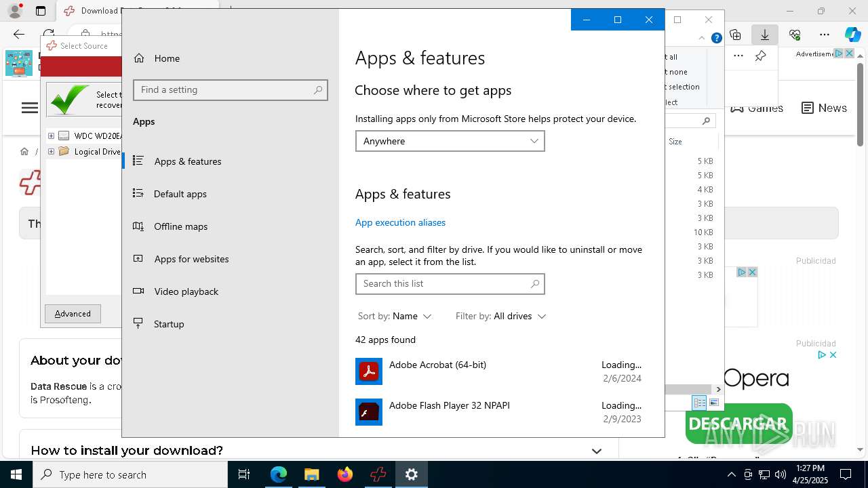Switch to details view icon in explorer
The image size is (868, 488).
[699, 403]
